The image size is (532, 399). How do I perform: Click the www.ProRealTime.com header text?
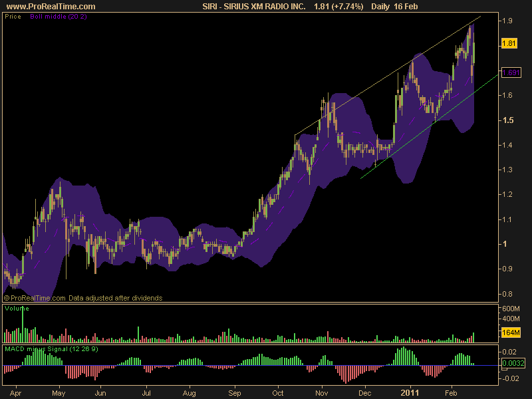[x=51, y=7]
